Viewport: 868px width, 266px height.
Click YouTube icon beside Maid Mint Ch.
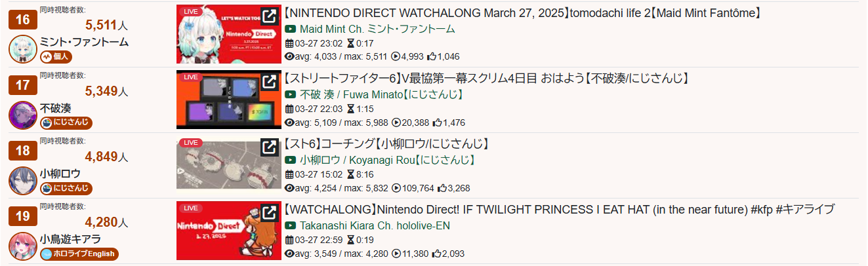pyautogui.click(x=291, y=29)
